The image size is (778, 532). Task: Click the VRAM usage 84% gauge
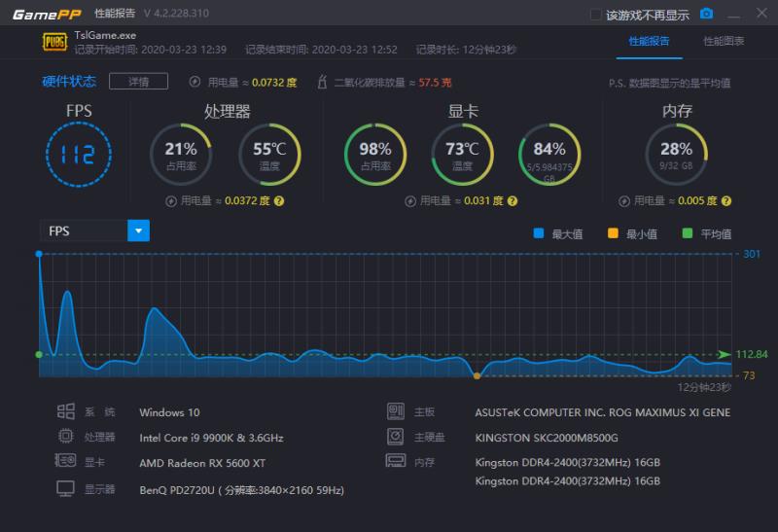coord(549,155)
